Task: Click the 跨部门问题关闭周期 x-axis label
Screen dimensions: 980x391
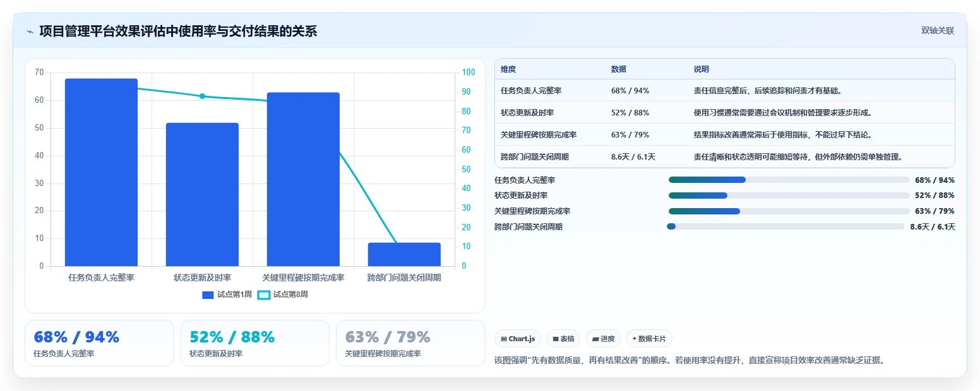Action: click(x=404, y=277)
